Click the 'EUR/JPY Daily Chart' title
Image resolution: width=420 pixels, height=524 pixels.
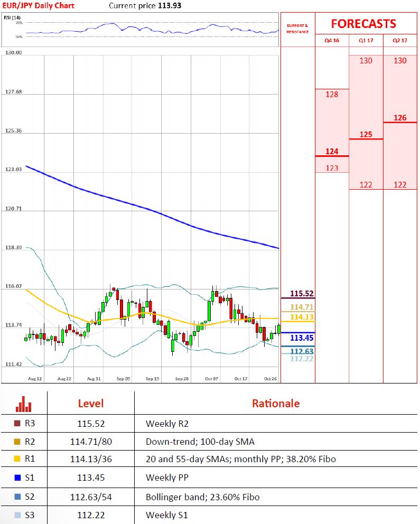(38, 6)
